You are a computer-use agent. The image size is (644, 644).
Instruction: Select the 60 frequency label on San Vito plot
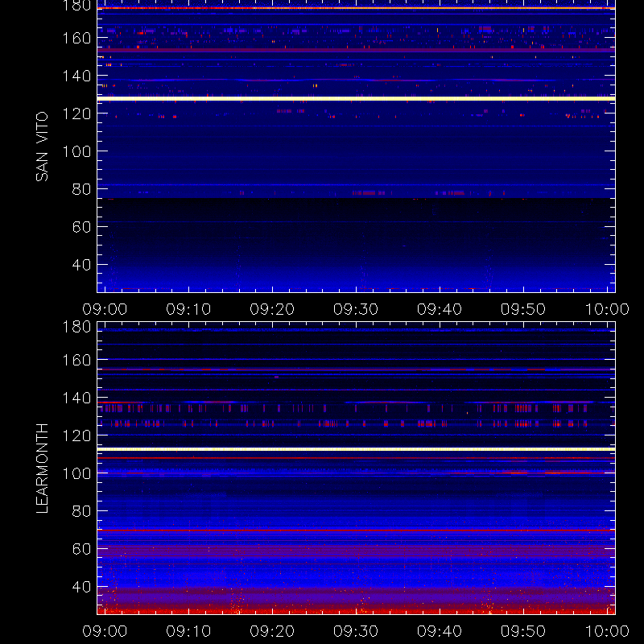81,227
